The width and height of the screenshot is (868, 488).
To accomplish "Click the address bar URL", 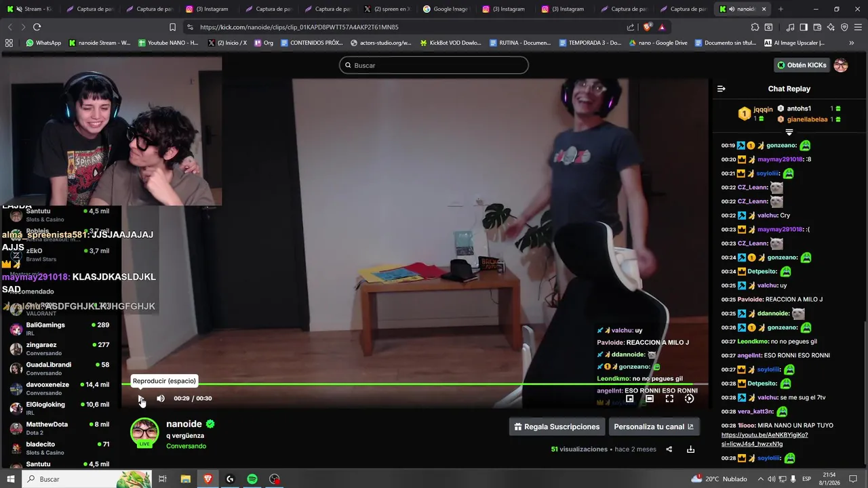I will [x=299, y=27].
